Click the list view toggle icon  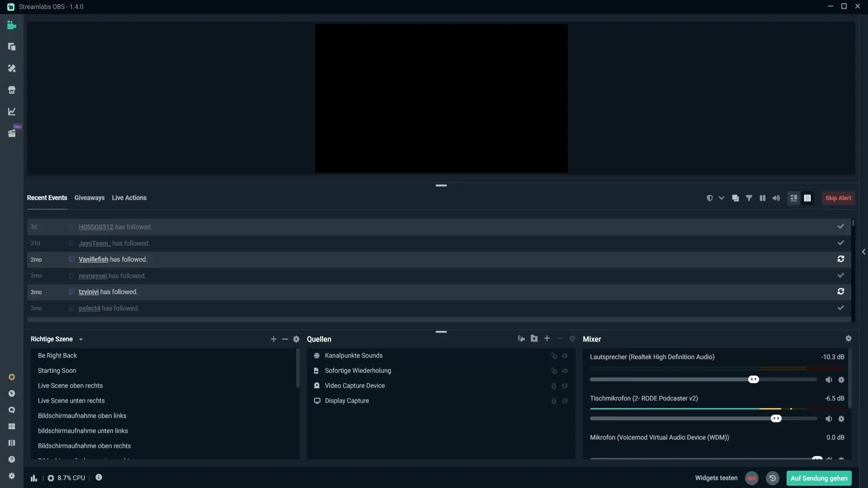[808, 197]
